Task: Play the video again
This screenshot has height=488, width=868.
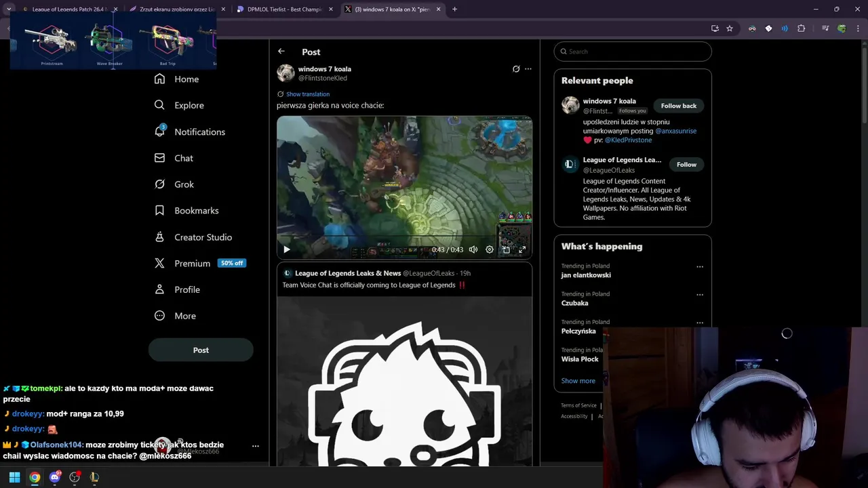Action: (x=286, y=249)
